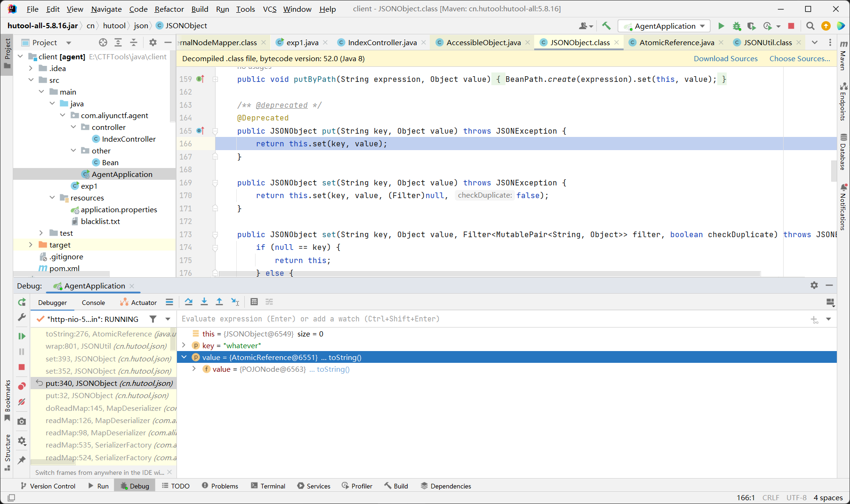Screen dimensions: 850x504
Task: Open the Notifications tool window
Action: pyautogui.click(x=843, y=207)
